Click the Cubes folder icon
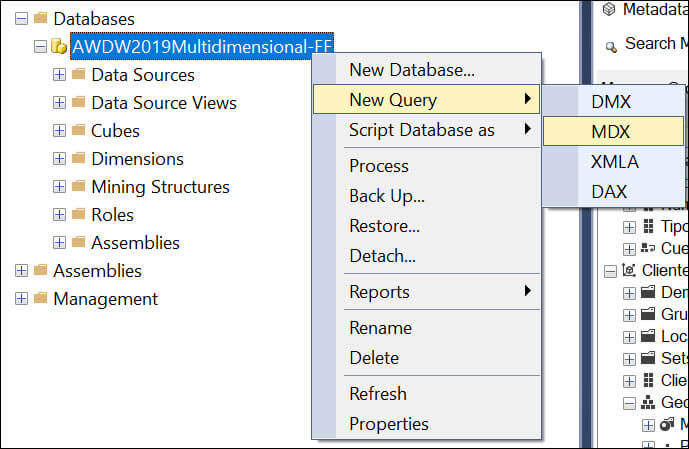This screenshot has width=689, height=449. 78,130
